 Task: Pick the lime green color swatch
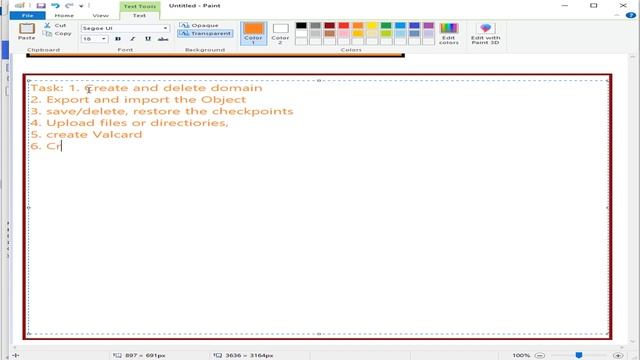386,33
